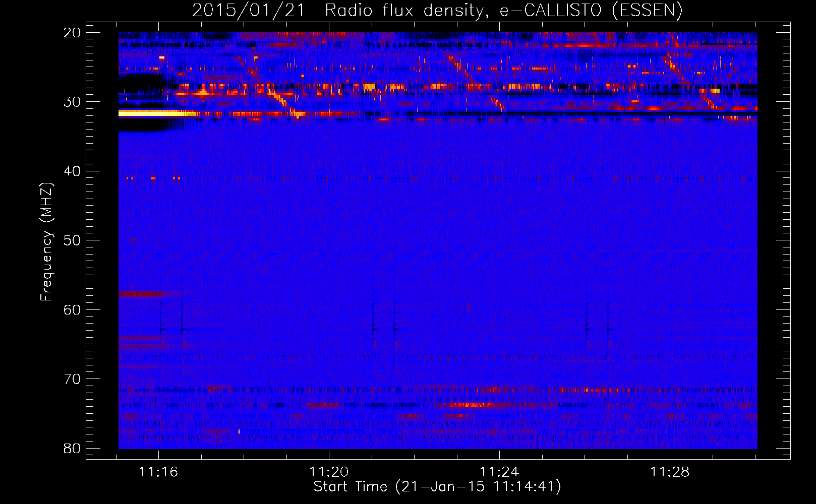Click the 11:24 time tick label
This screenshot has height=504, width=816.
[x=499, y=472]
